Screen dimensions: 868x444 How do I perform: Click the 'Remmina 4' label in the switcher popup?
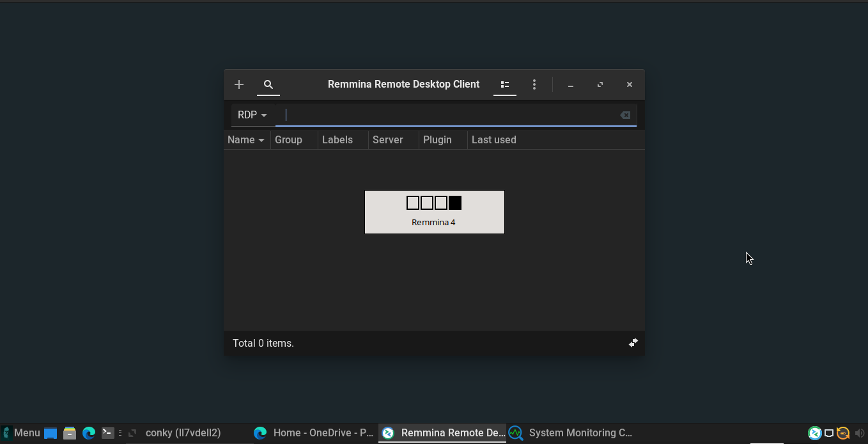433,223
